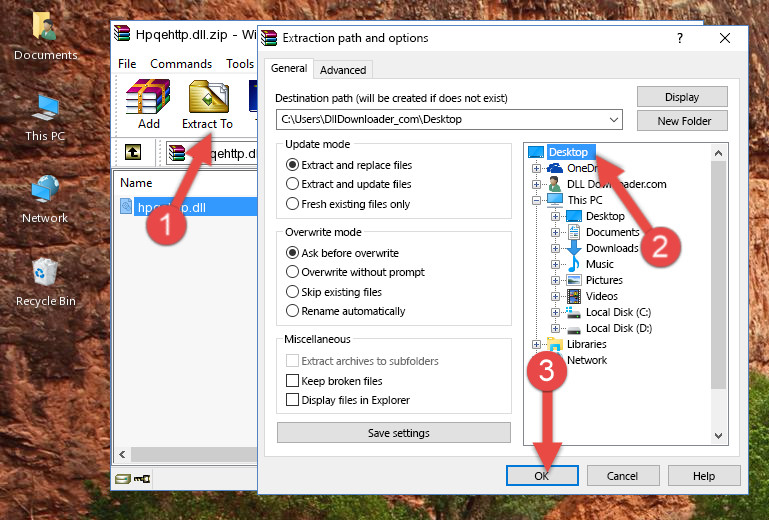Expand the Libraries tree node
Viewport: 769px width, 520px height.
537,344
